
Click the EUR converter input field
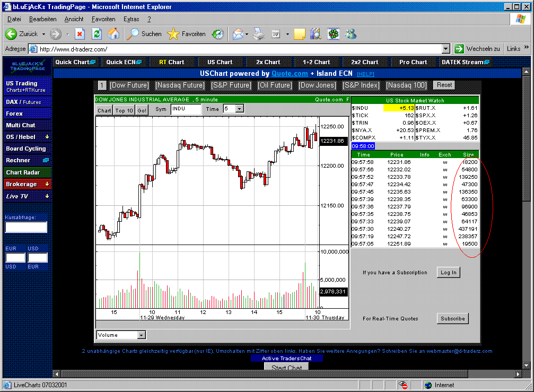(15, 257)
